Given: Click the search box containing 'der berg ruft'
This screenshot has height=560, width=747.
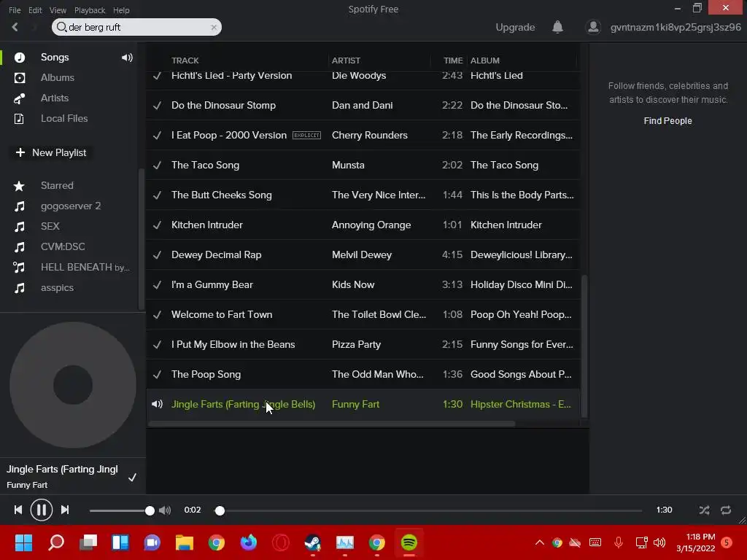Looking at the screenshot, I should coord(136,27).
